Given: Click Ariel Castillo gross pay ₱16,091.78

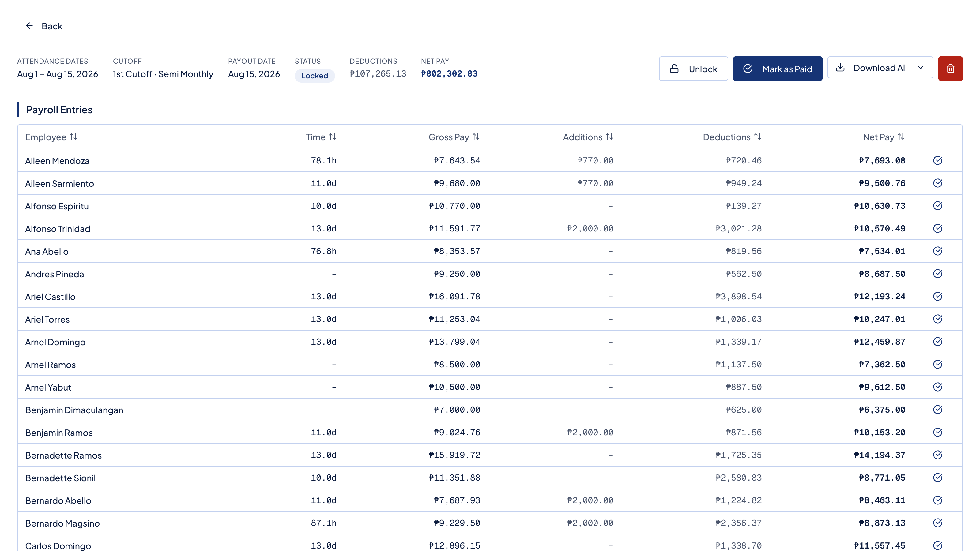Looking at the screenshot, I should pyautogui.click(x=454, y=297).
